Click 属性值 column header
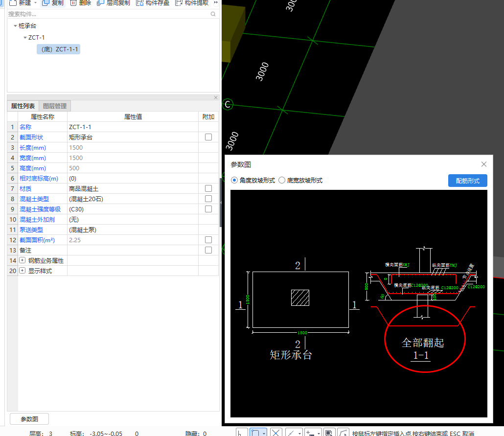The image size is (504, 436). [133, 117]
